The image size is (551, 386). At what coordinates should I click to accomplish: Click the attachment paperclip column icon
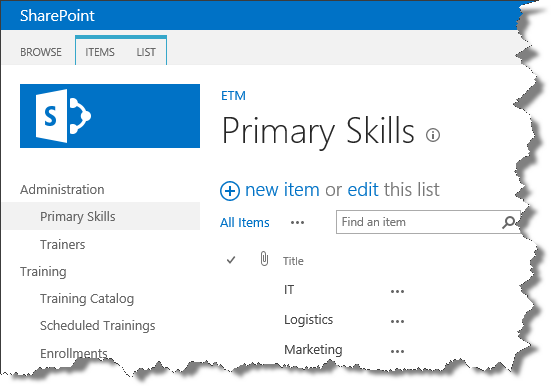tap(264, 259)
